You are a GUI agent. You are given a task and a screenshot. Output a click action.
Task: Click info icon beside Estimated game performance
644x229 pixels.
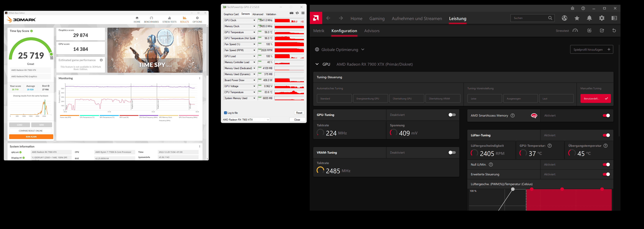coord(101,60)
